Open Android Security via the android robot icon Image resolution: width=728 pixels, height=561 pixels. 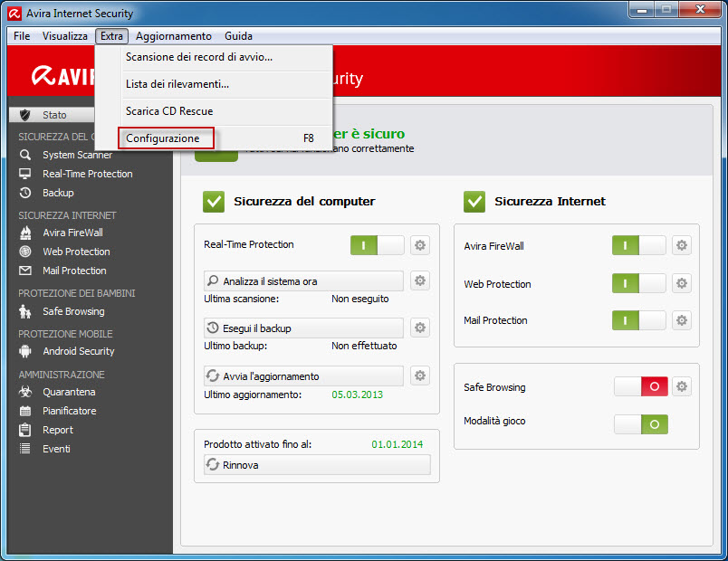coord(25,351)
